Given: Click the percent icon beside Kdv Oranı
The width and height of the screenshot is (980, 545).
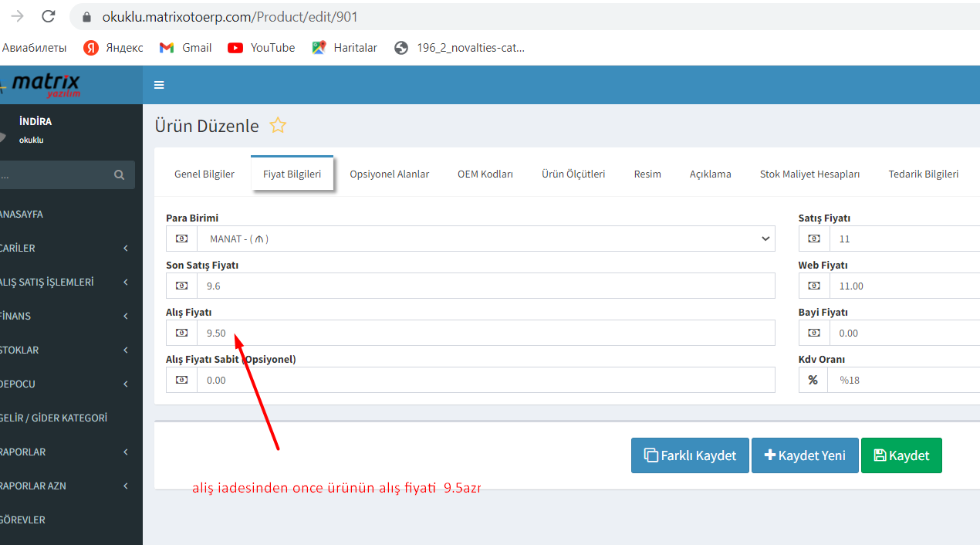Looking at the screenshot, I should pos(813,380).
